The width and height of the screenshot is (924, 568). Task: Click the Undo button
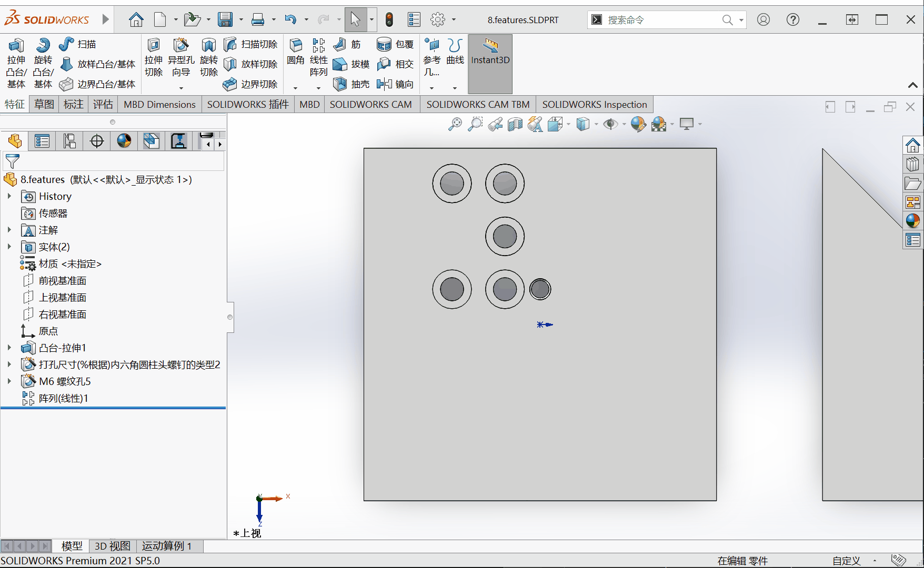[290, 20]
